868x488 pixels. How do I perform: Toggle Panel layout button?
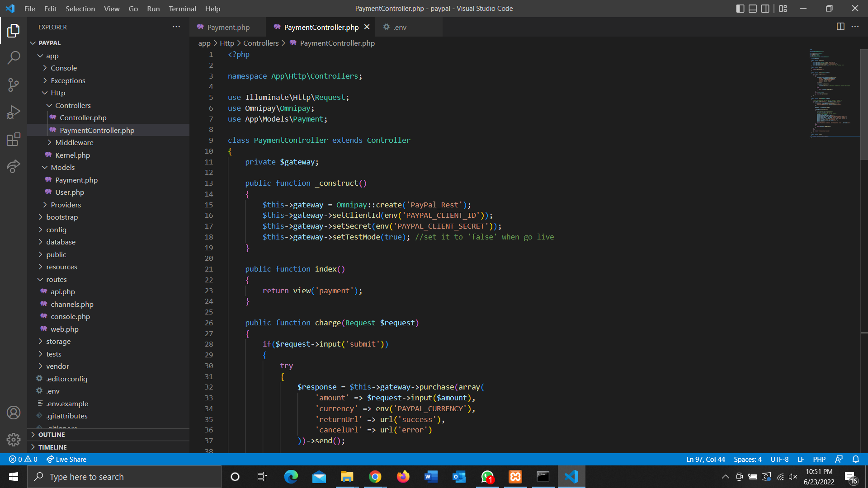(753, 9)
